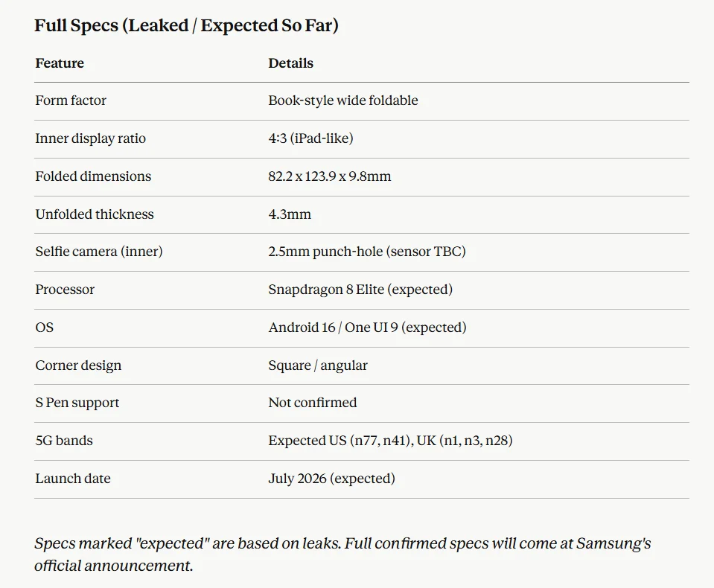Click the "Folded dimensions" row label

pyautogui.click(x=93, y=176)
